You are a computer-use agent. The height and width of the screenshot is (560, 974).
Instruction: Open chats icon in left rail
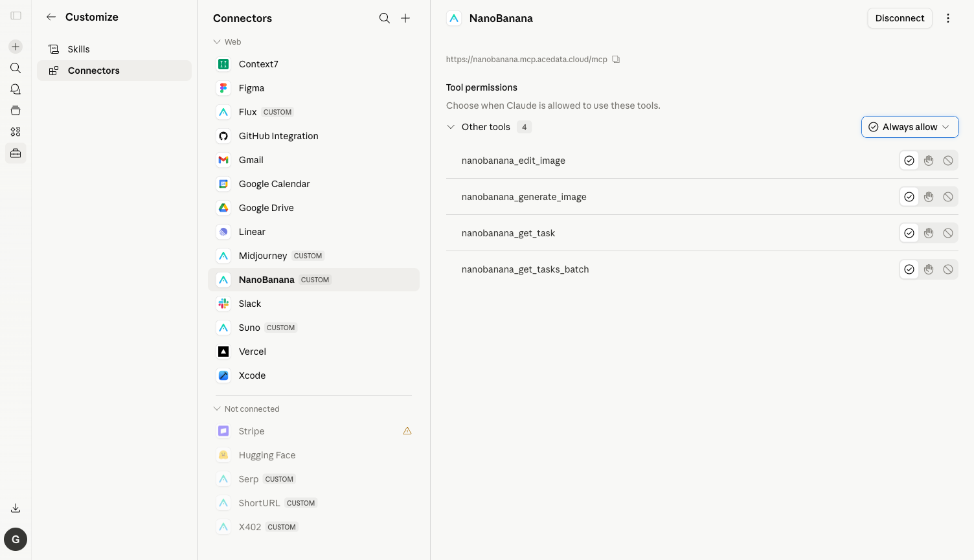coord(16,89)
